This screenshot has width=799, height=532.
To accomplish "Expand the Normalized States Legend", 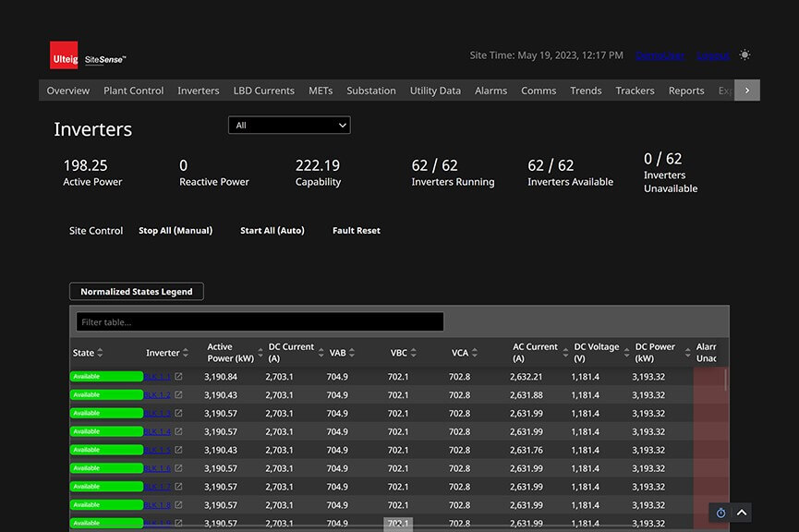I will tap(137, 292).
